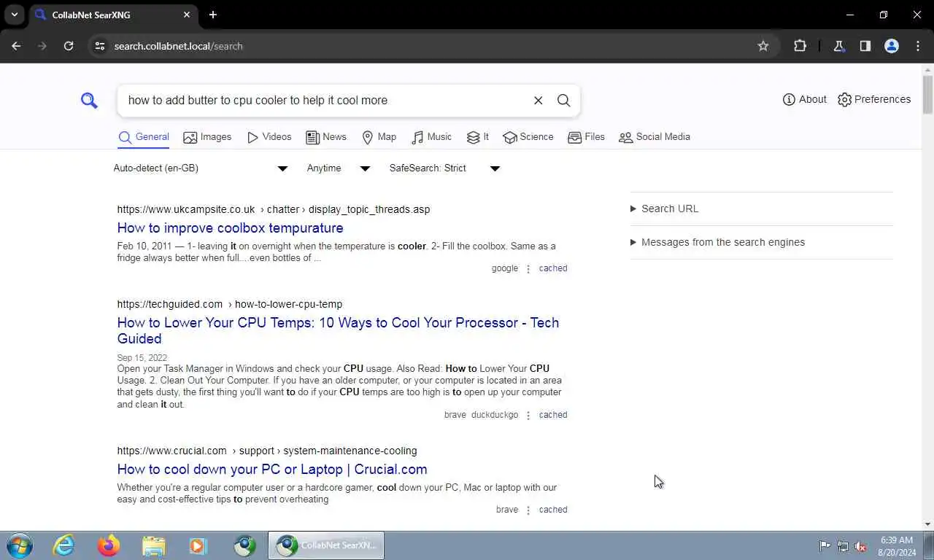
Task: Click the techguided.com result URL
Action: (230, 304)
